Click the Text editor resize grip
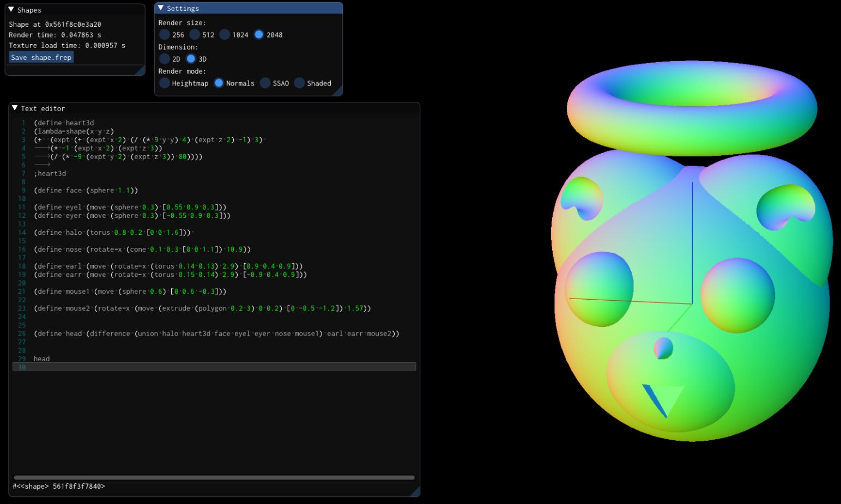This screenshot has height=504, width=841. (x=415, y=491)
